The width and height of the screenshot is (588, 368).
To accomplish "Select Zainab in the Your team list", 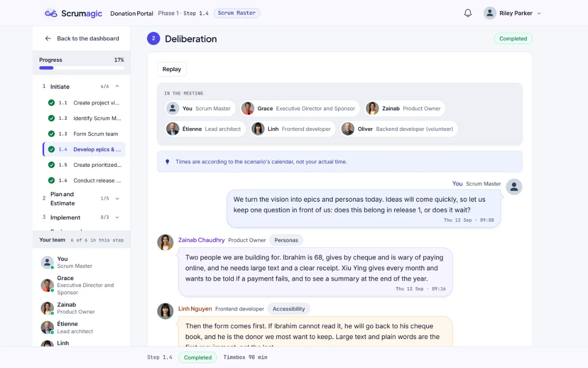I will pos(81,308).
